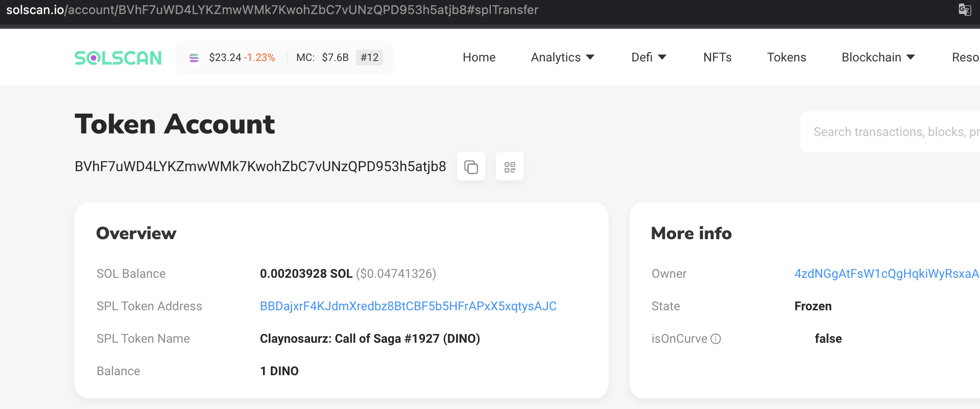The width and height of the screenshot is (980, 409).
Task: Click the Google Translate icon in the address bar
Action: [964, 10]
